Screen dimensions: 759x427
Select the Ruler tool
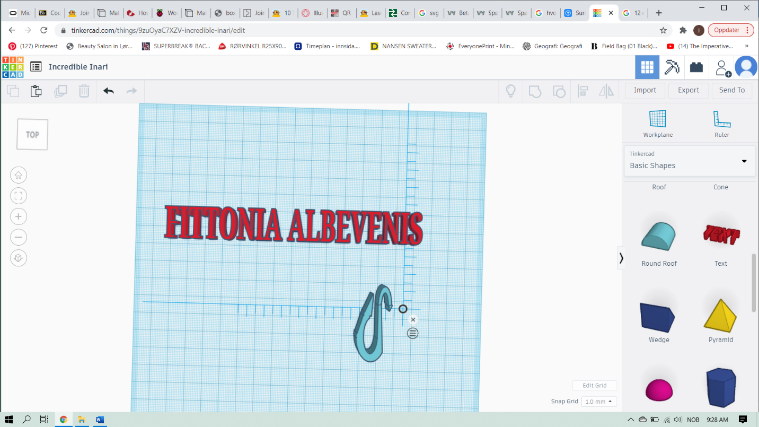pos(721,122)
